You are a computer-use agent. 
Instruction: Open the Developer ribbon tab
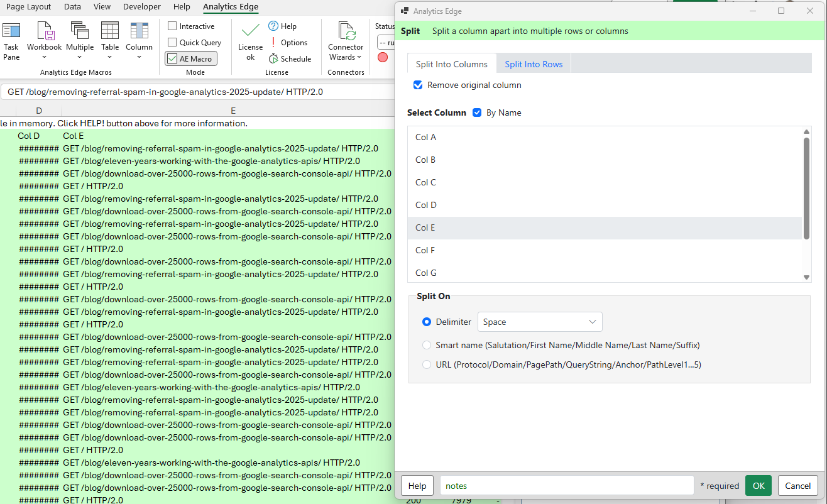point(141,7)
